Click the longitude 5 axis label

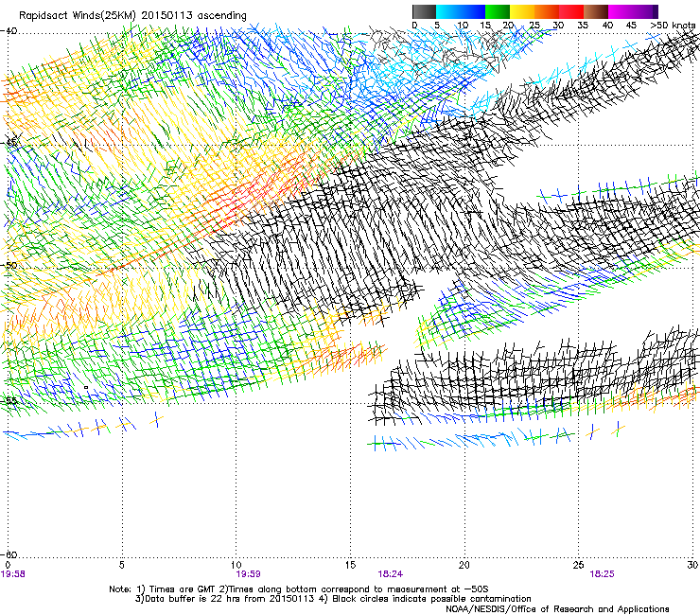coord(121,565)
